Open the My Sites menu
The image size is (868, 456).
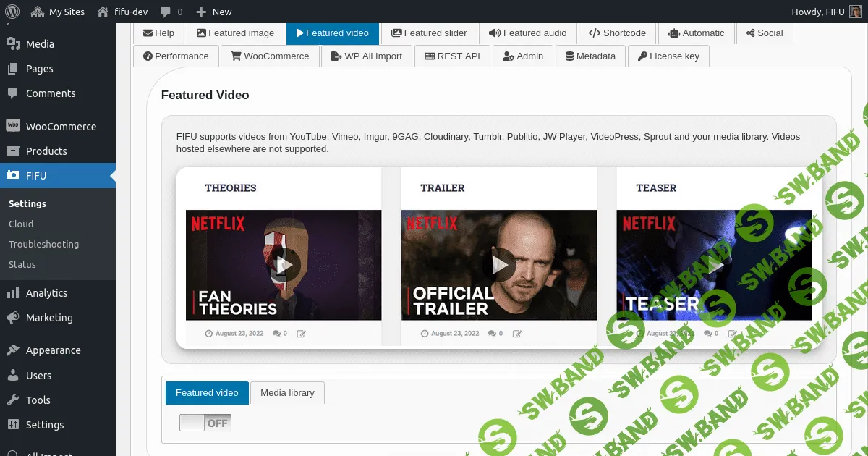point(59,12)
